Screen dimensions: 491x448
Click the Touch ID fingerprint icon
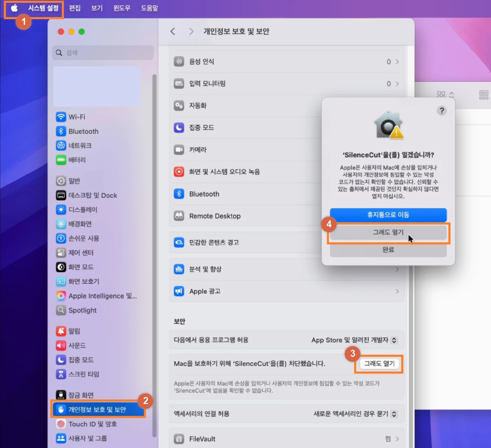(x=61, y=424)
